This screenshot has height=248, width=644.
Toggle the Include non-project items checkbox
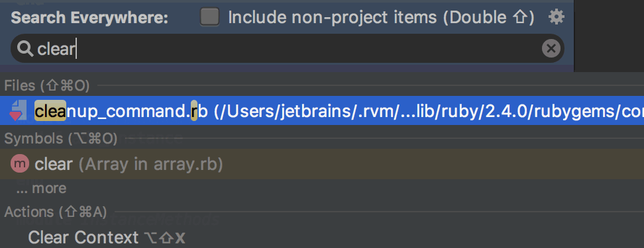tap(209, 18)
